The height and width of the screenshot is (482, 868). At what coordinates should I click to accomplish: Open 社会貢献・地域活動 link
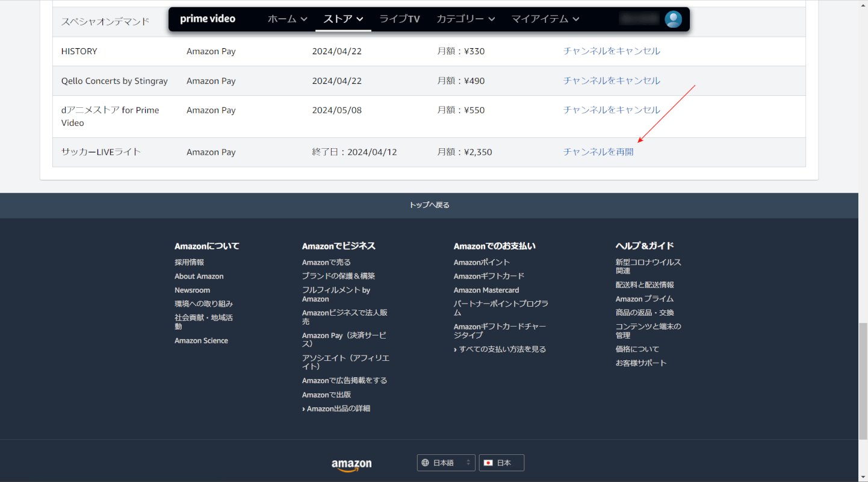pos(203,322)
